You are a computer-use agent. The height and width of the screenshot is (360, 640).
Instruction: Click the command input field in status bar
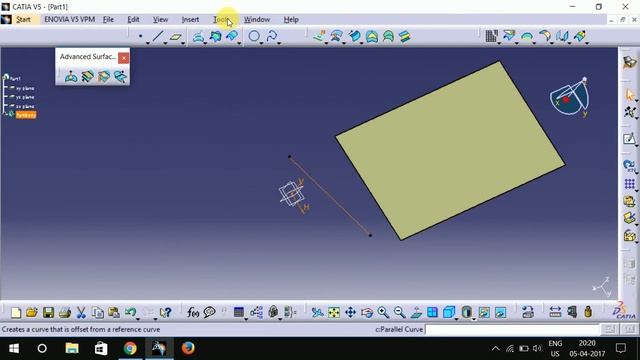pos(512,329)
